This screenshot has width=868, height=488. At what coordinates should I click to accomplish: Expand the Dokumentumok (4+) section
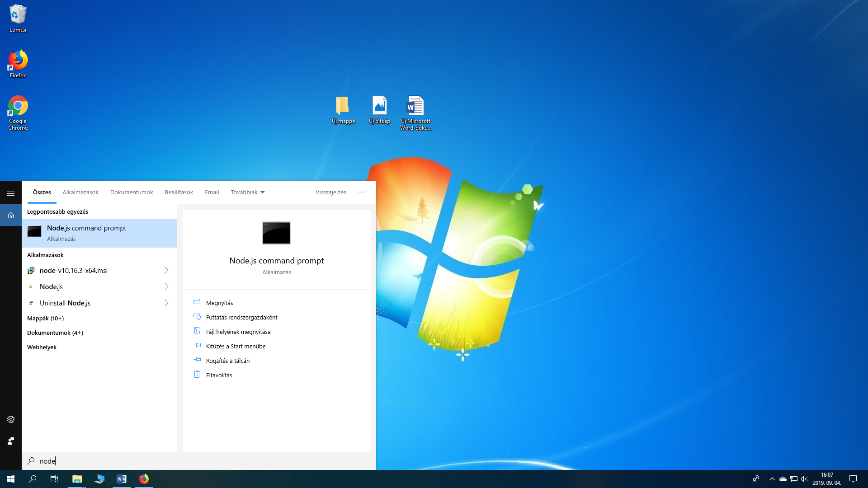55,333
